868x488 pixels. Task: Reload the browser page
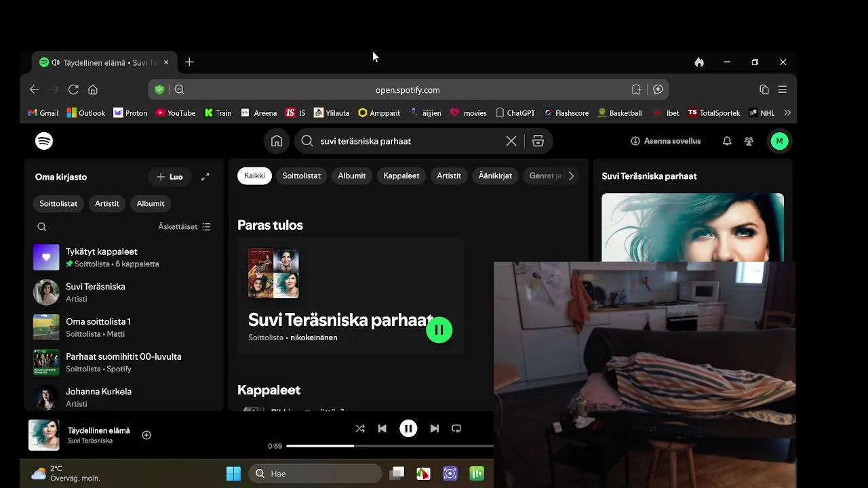(73, 89)
